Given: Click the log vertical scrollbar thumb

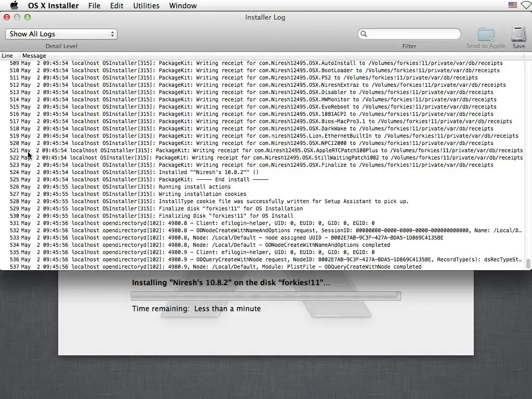Looking at the screenshot, I should 528,263.
